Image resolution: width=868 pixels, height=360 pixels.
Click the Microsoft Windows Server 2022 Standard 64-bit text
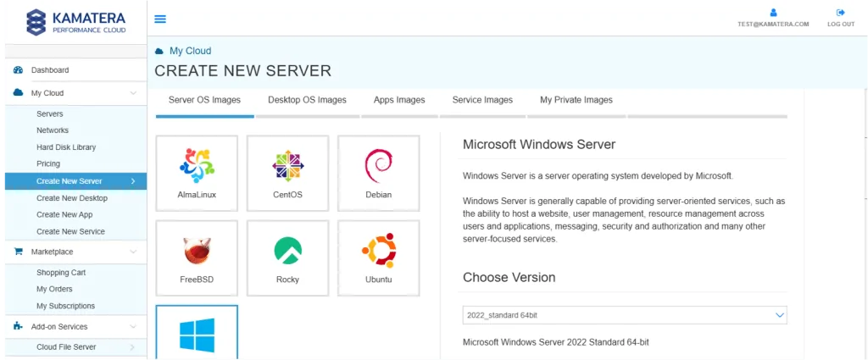(x=556, y=342)
